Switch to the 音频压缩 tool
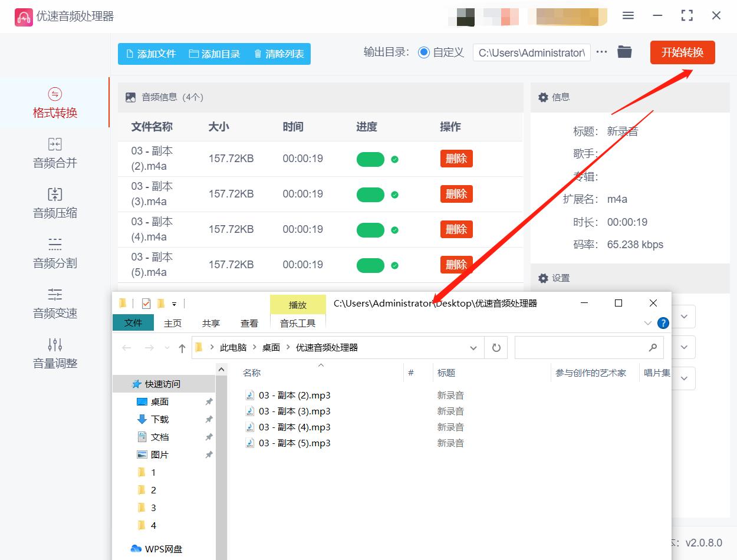 [56, 203]
